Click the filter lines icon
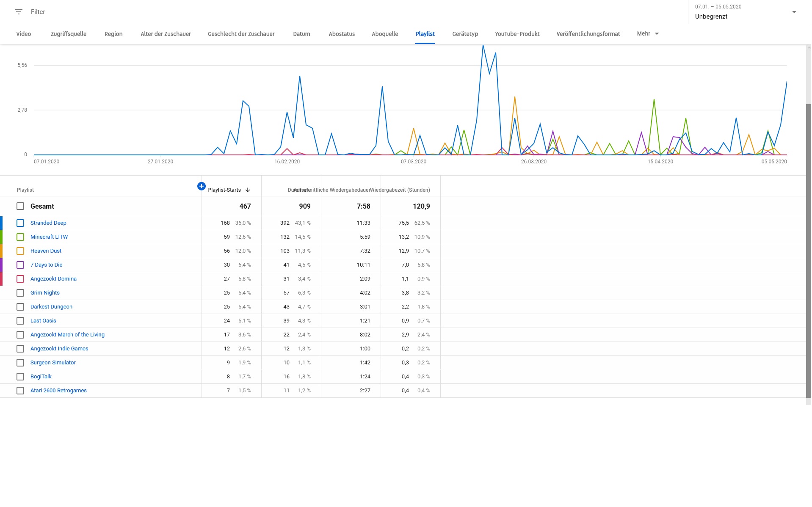This screenshot has height=507, width=812. [x=18, y=12]
